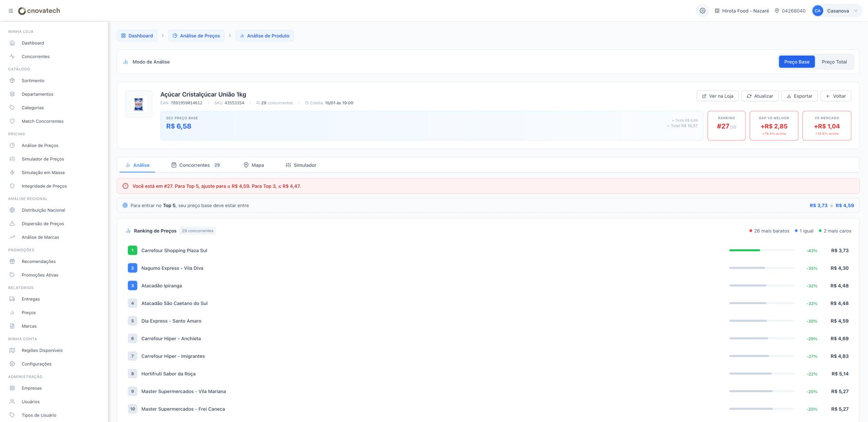
Task: Click the Distribuição Nacional globe icon
Action: 12,210
